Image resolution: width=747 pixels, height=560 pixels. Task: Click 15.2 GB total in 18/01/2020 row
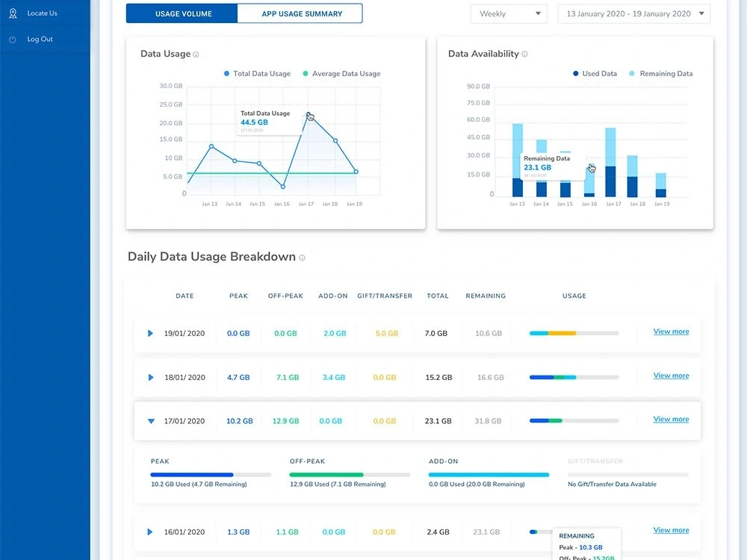point(438,377)
